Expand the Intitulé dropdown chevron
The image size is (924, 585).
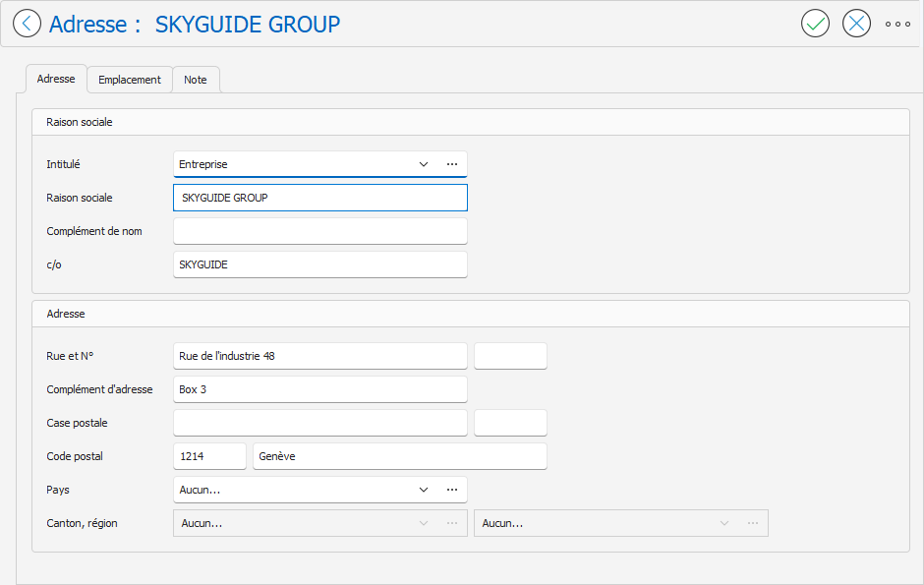pos(423,164)
